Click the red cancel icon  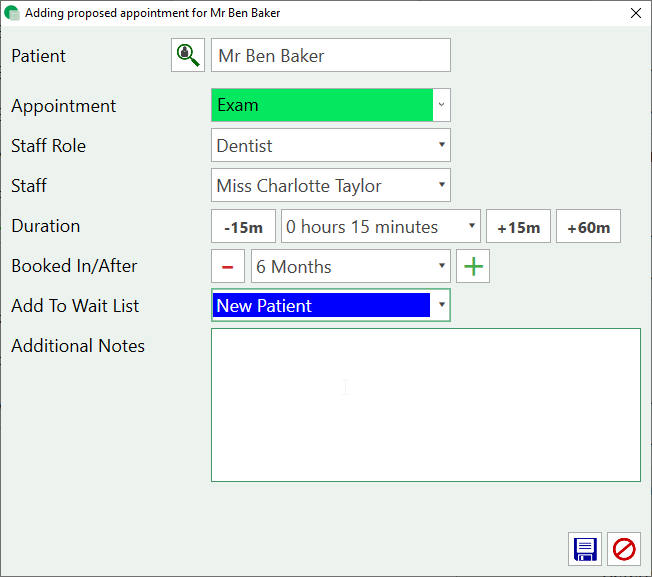pyautogui.click(x=624, y=549)
